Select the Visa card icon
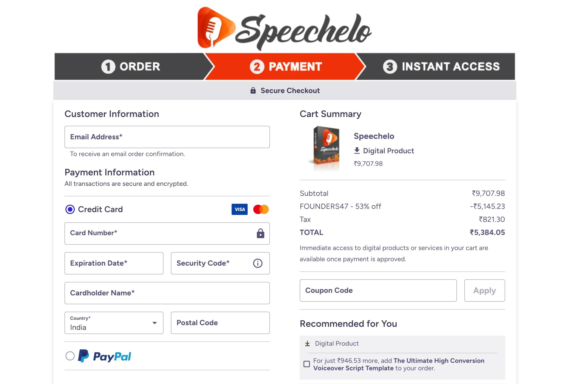The width and height of the screenshot is (588, 384). pyautogui.click(x=239, y=209)
